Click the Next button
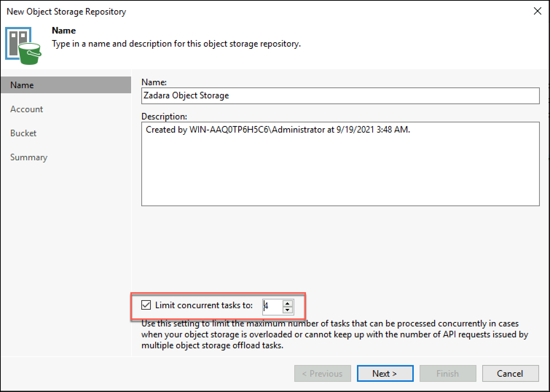The height and width of the screenshot is (392, 550). tap(385, 373)
